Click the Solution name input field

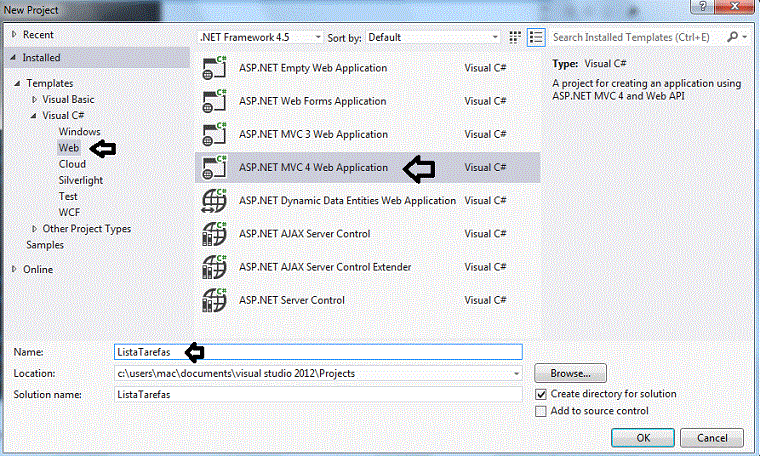click(318, 394)
